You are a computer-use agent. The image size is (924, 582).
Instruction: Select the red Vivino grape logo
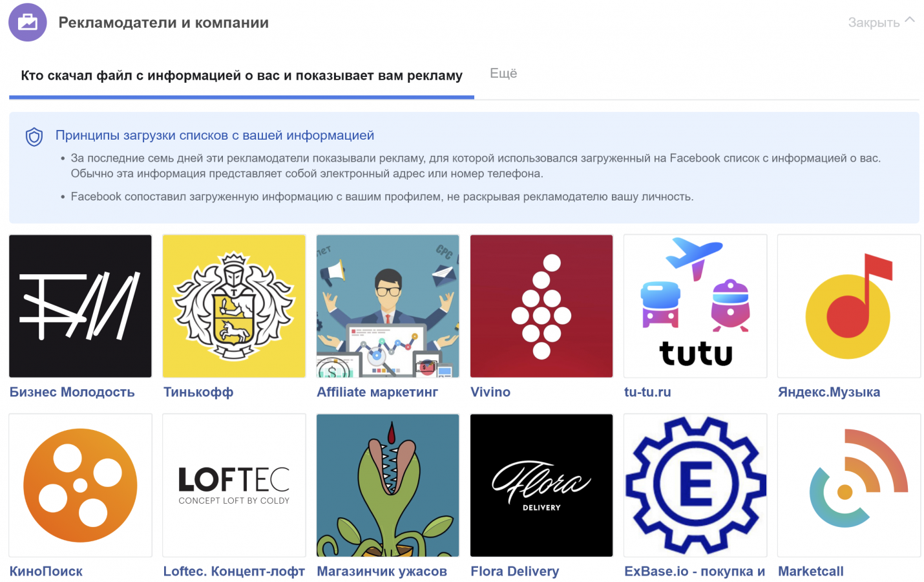coord(541,306)
